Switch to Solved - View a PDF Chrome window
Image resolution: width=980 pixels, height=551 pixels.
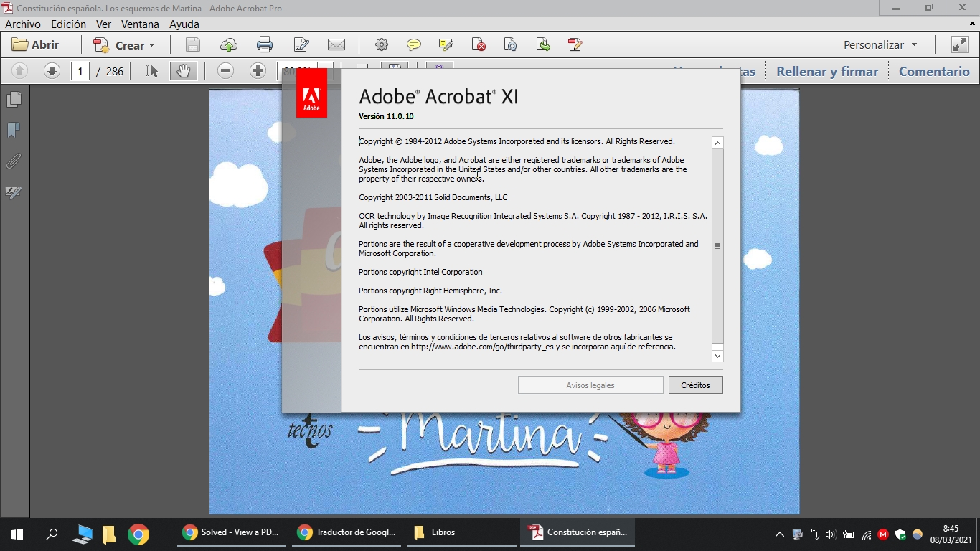click(x=231, y=532)
